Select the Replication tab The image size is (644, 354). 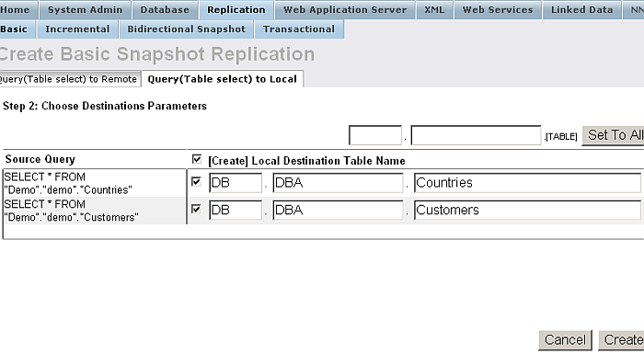tap(236, 9)
